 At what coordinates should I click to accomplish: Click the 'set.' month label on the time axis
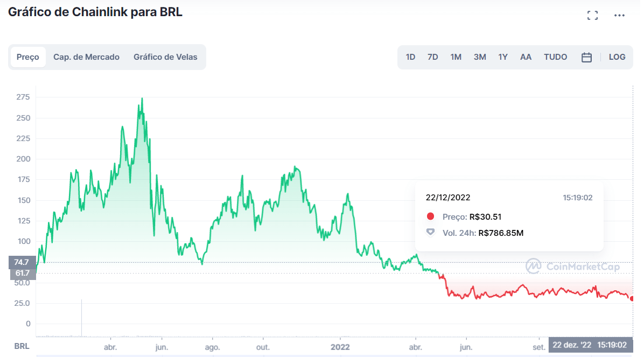coord(539,347)
